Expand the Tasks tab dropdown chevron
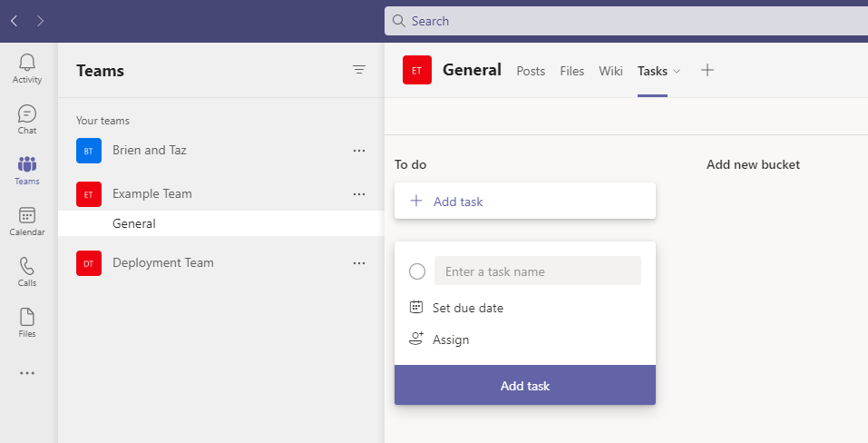The image size is (868, 443). click(677, 71)
